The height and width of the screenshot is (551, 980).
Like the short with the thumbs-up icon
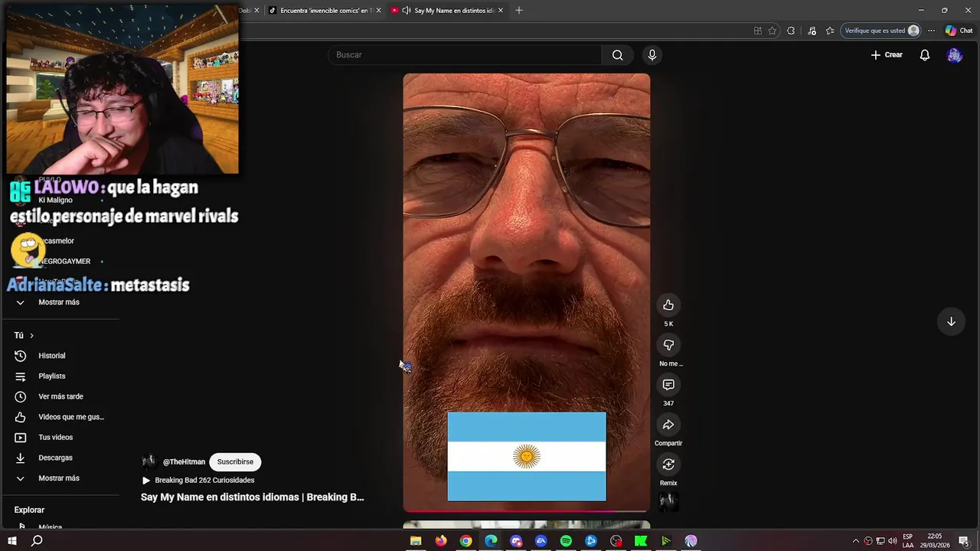(668, 305)
